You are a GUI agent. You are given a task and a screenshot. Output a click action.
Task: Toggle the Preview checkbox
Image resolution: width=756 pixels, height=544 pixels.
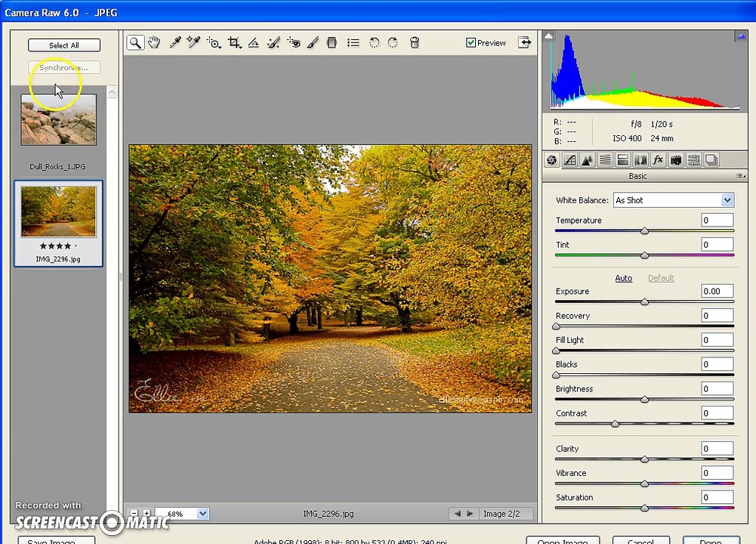471,42
